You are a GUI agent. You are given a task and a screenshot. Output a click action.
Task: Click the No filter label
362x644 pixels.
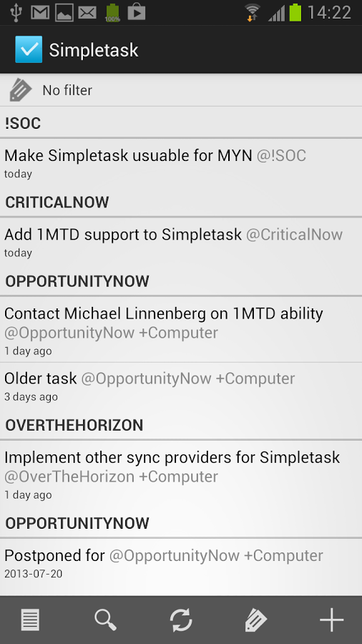(67, 90)
